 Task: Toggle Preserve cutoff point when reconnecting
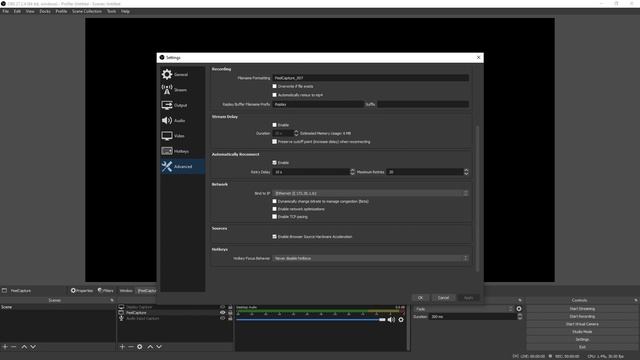[x=274, y=142]
